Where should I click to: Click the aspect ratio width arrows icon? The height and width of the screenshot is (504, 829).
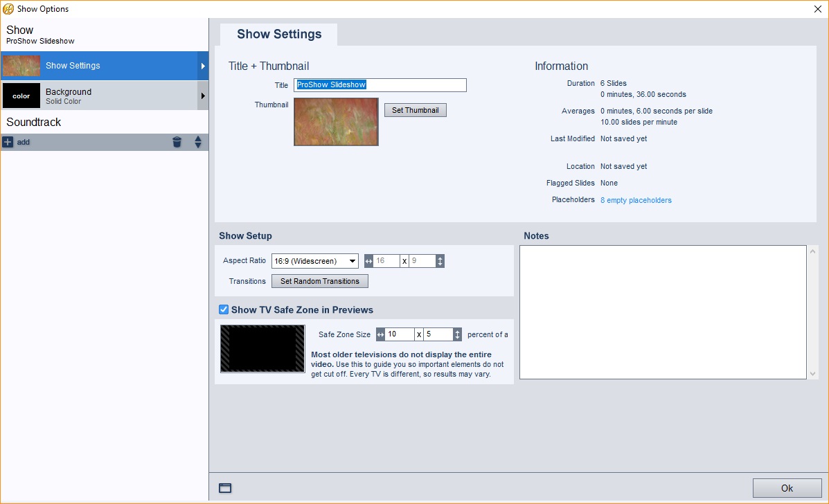click(368, 261)
